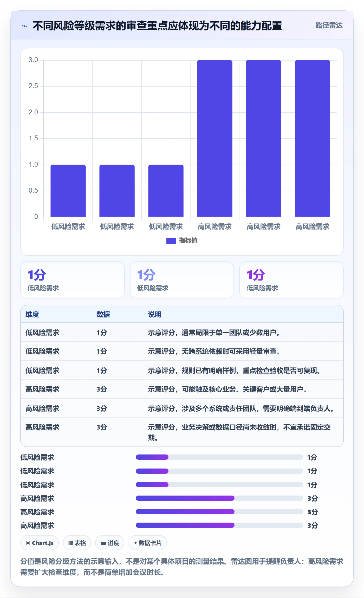364x598 pixels.
Task: Click the heading 不同风险等级需求的审查重点应体现为不同的能力配置
Action: pos(157,26)
